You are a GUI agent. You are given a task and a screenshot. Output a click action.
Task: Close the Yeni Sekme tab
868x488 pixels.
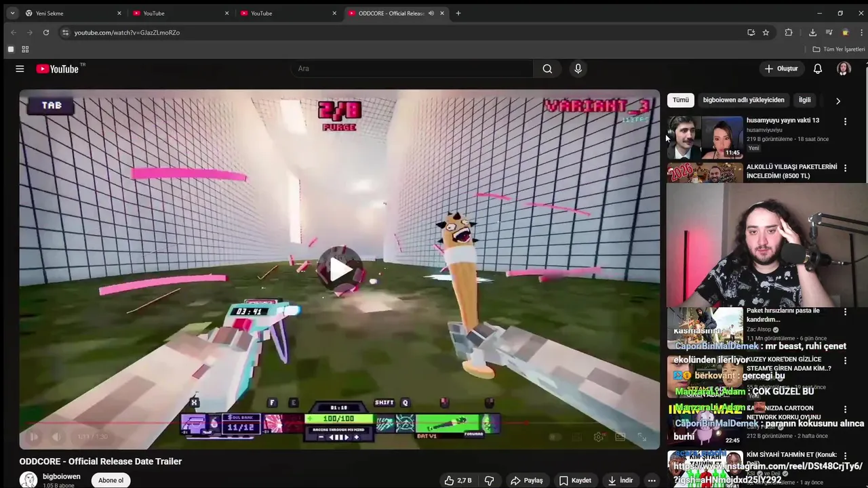(x=119, y=14)
